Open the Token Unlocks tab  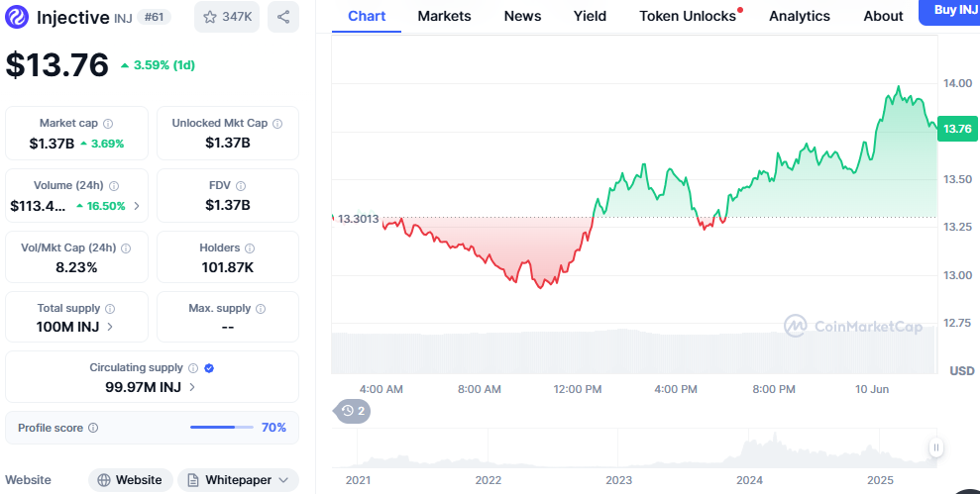pyautogui.click(x=690, y=17)
